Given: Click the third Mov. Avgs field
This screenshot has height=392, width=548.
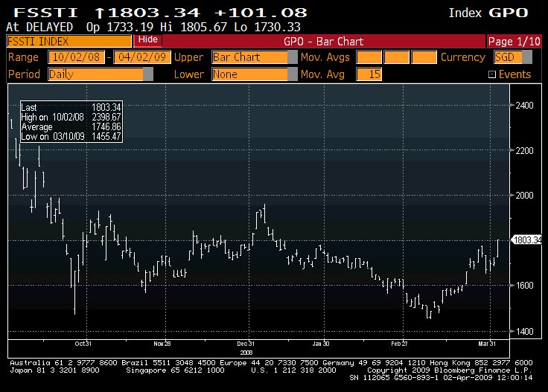Looking at the screenshot, I should coord(424,57).
